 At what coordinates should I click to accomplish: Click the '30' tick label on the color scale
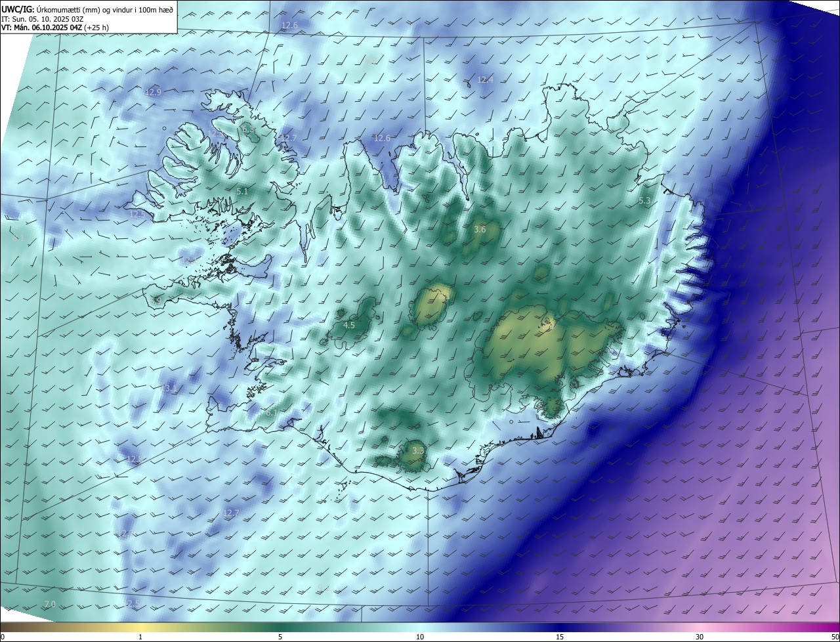[x=700, y=637]
